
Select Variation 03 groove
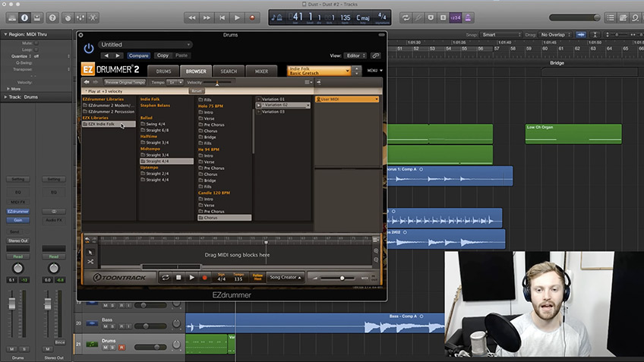point(273,112)
